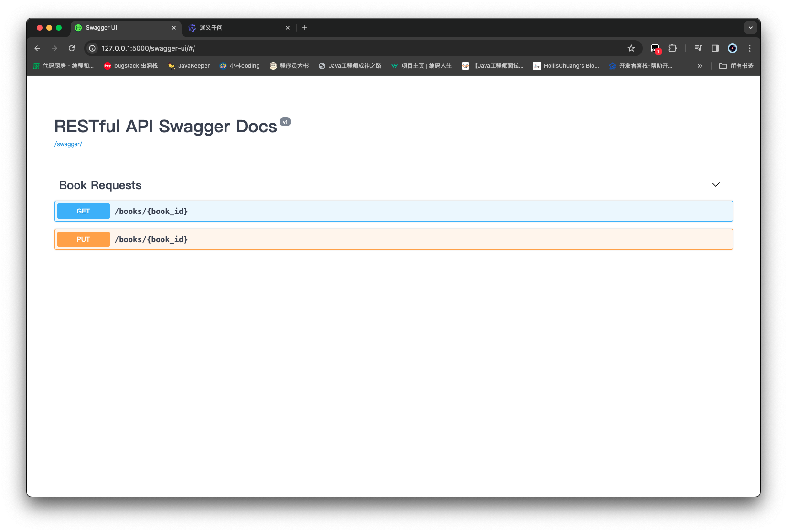This screenshot has height=532, width=787.
Task: Open the tab search dropdown arrow
Action: [x=751, y=28]
